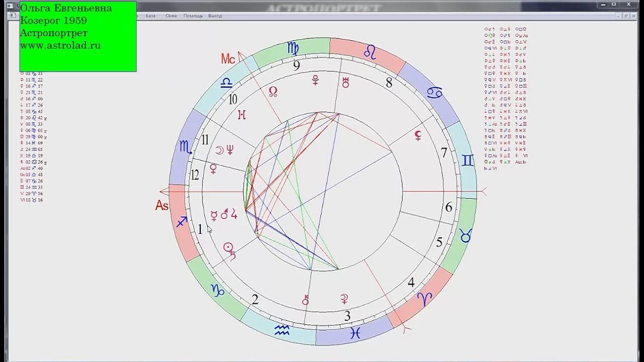Select the Aquarius sign on the zodiac ring

pos(282,329)
